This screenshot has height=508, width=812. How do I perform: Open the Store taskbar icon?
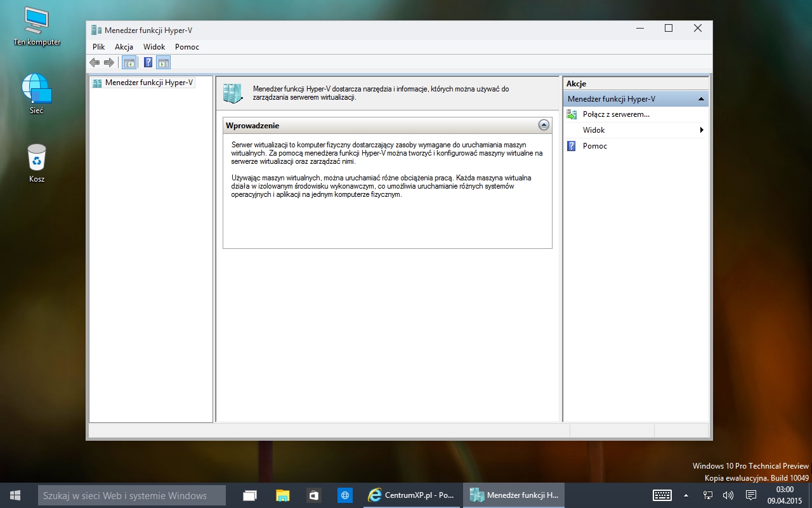pyautogui.click(x=313, y=495)
